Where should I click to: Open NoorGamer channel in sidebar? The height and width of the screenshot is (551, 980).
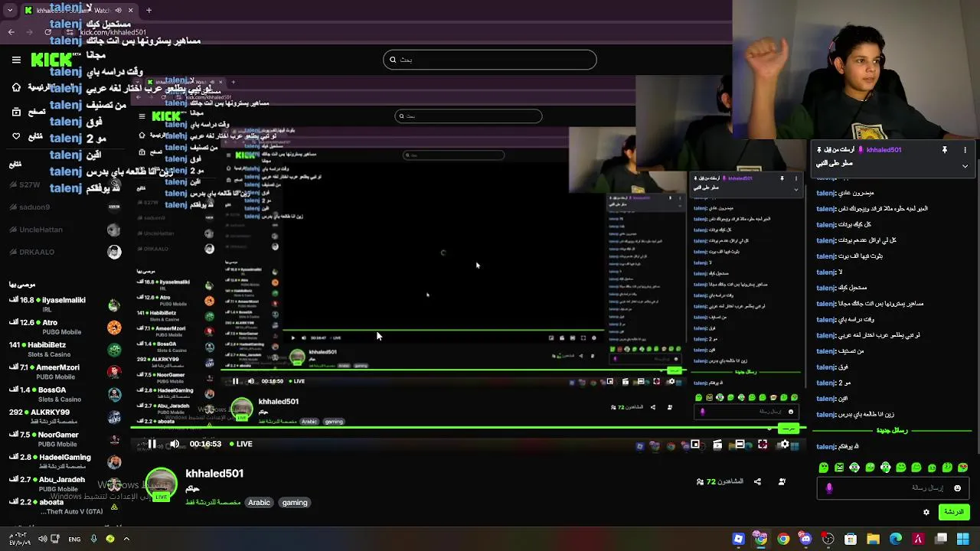64,439
